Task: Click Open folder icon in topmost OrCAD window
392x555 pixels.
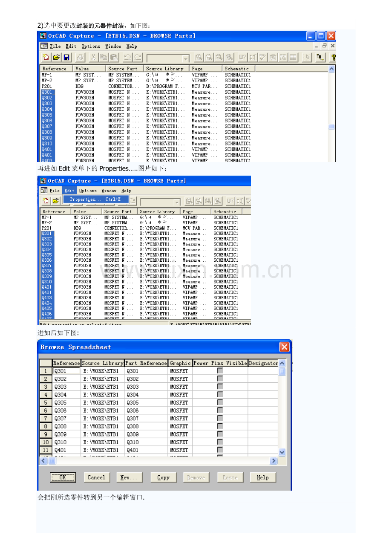Action: click(x=56, y=58)
